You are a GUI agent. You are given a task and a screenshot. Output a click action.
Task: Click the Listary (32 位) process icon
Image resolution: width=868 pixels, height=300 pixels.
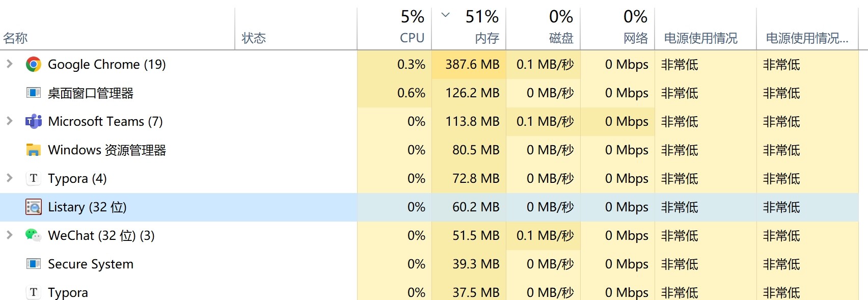34,207
